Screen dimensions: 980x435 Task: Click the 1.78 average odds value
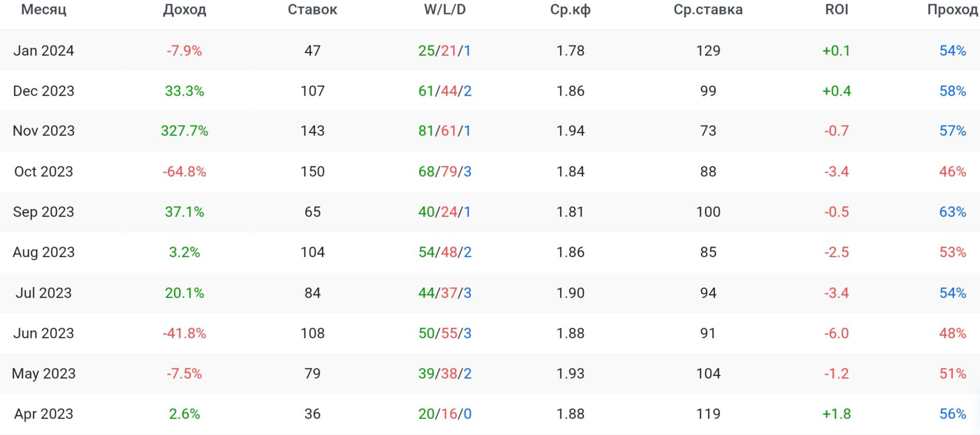570,51
